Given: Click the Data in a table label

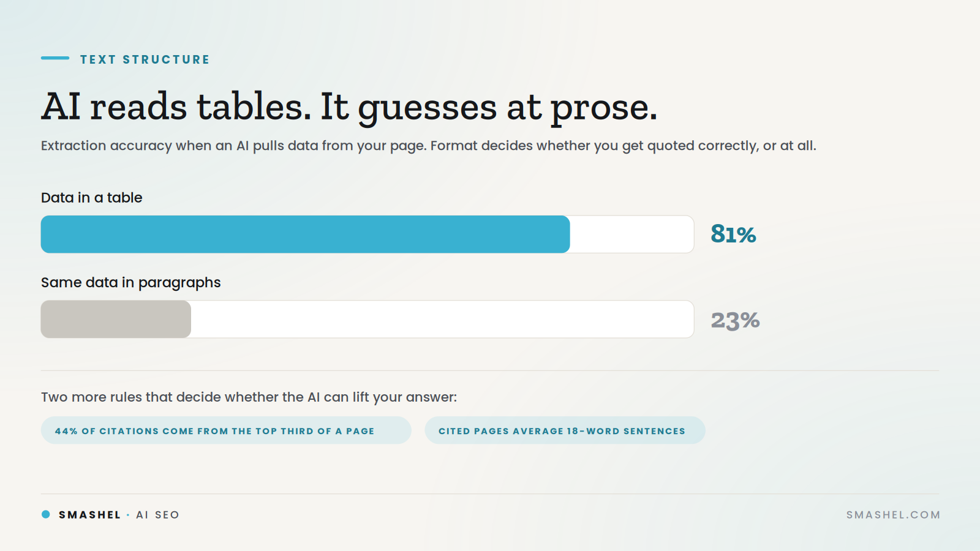Looking at the screenshot, I should (92, 198).
